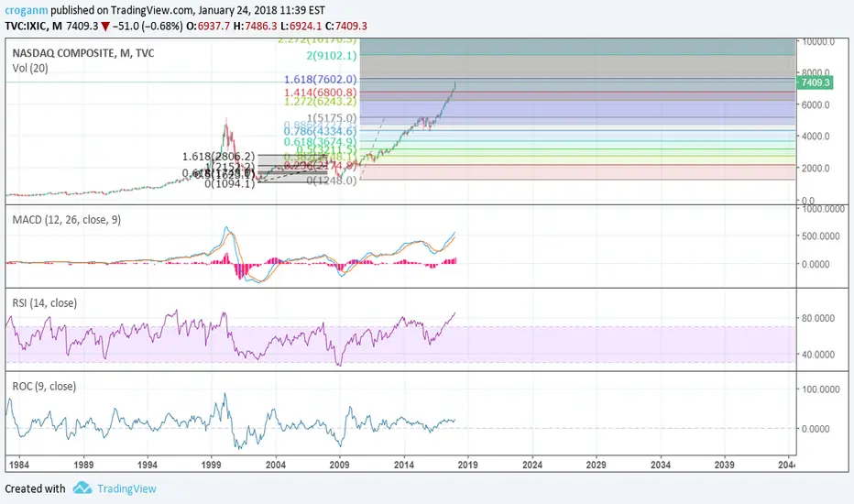Click the 1.414(6800.8) Fibonacci level label
Viewport: 854px width, 504px height.
point(321,93)
